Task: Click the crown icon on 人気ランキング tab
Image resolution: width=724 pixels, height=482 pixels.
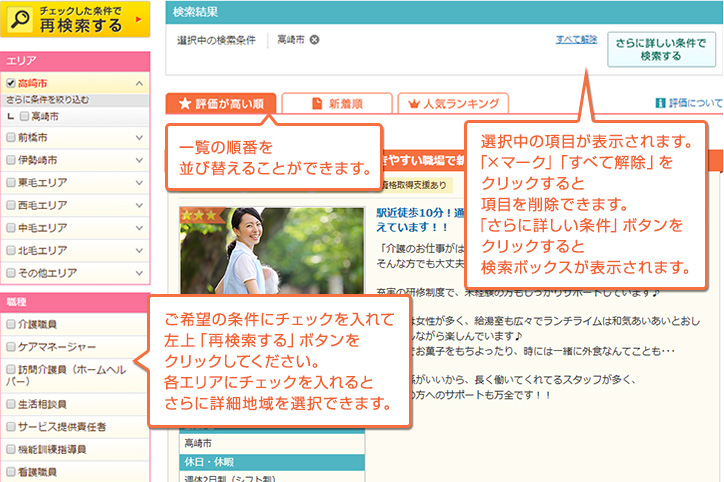Action: coord(412,103)
